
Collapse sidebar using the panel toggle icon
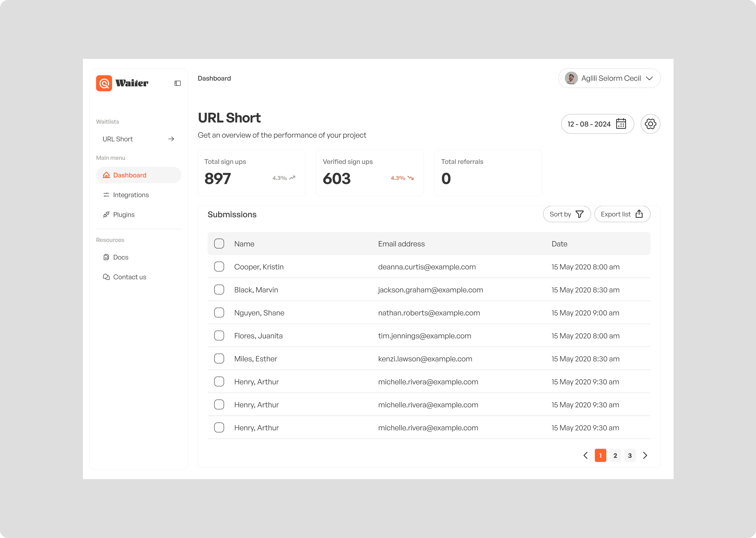(x=178, y=83)
